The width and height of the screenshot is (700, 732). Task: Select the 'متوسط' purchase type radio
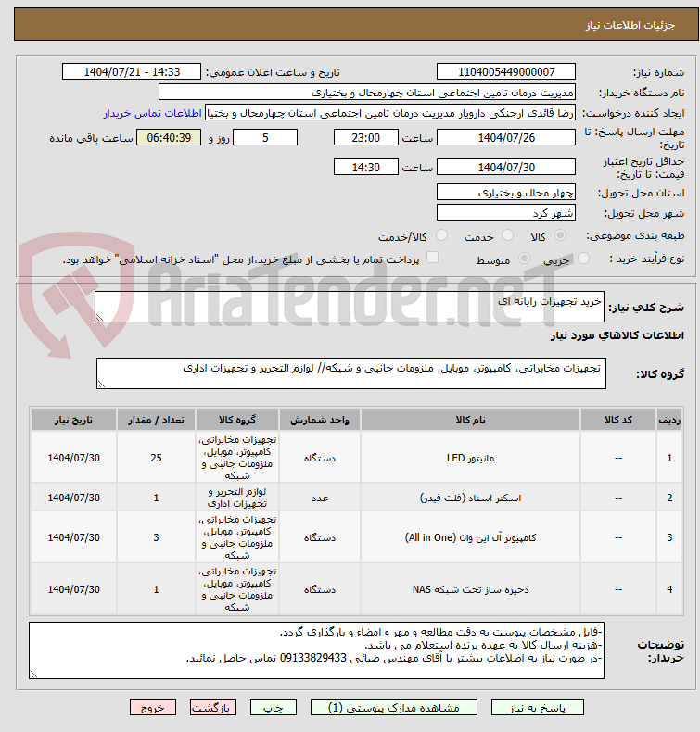pos(525,259)
